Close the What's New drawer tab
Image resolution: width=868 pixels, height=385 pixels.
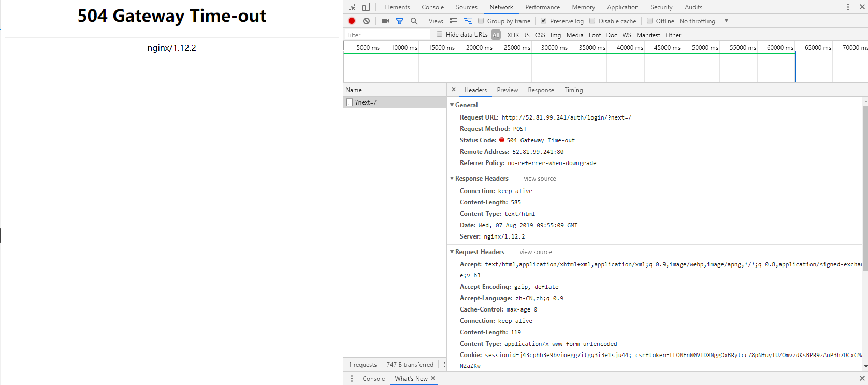pos(433,378)
